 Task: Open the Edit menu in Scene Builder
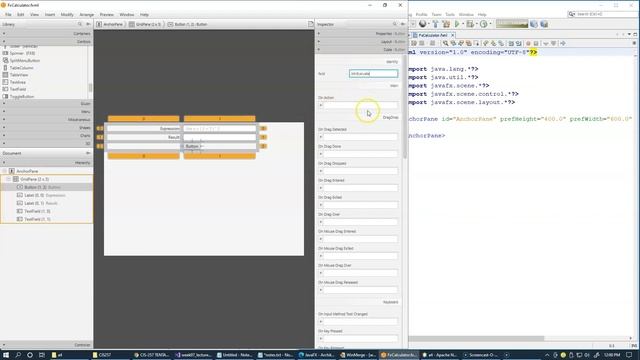tap(20, 15)
